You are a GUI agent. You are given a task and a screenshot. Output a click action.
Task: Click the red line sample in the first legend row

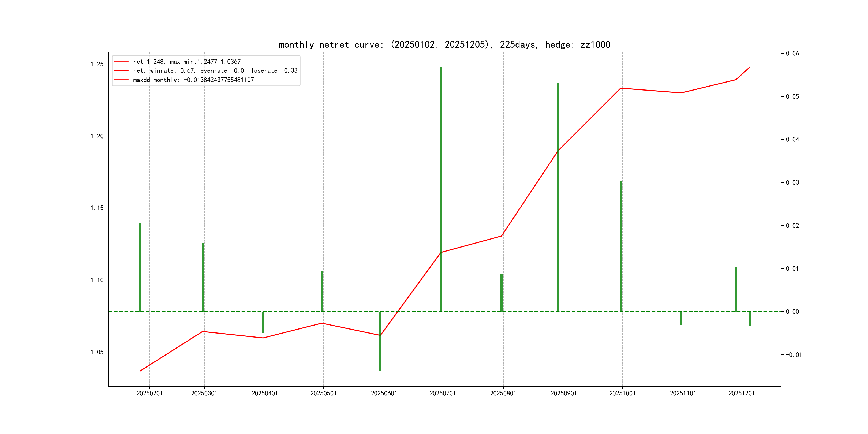pyautogui.click(x=121, y=62)
